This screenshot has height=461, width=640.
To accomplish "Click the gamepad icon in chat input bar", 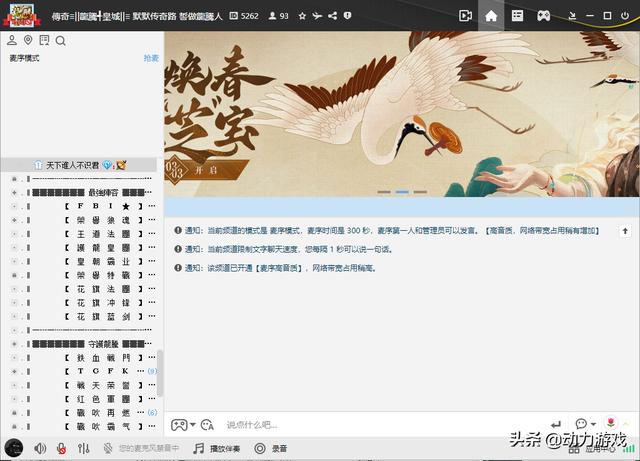I will (179, 425).
